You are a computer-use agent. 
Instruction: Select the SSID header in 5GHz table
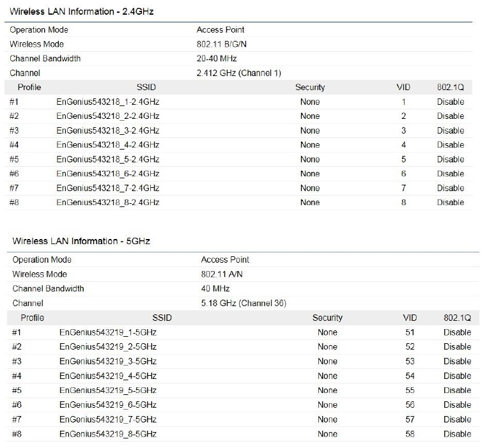click(x=162, y=318)
